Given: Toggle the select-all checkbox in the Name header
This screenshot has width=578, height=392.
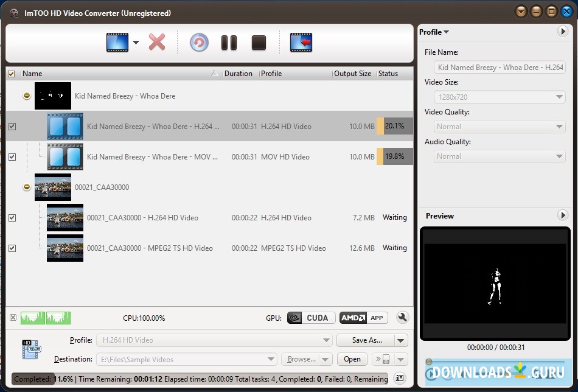Looking at the screenshot, I should tap(11, 73).
